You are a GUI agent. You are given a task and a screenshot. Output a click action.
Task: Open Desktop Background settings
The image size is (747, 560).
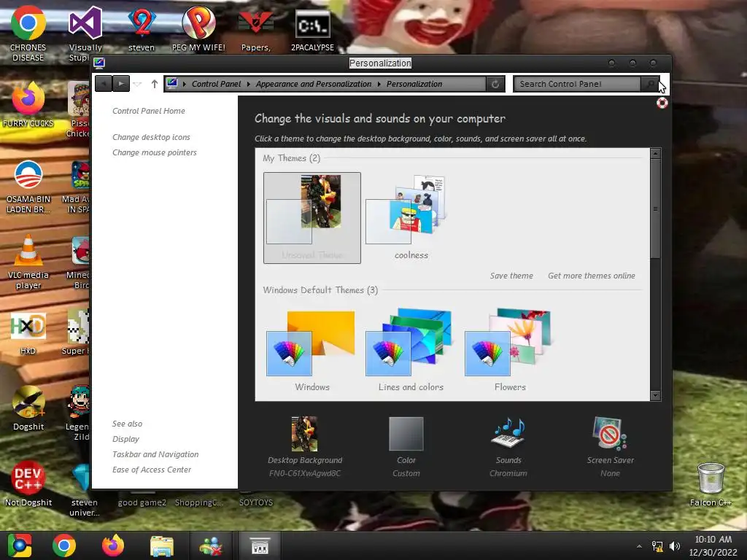305,447
